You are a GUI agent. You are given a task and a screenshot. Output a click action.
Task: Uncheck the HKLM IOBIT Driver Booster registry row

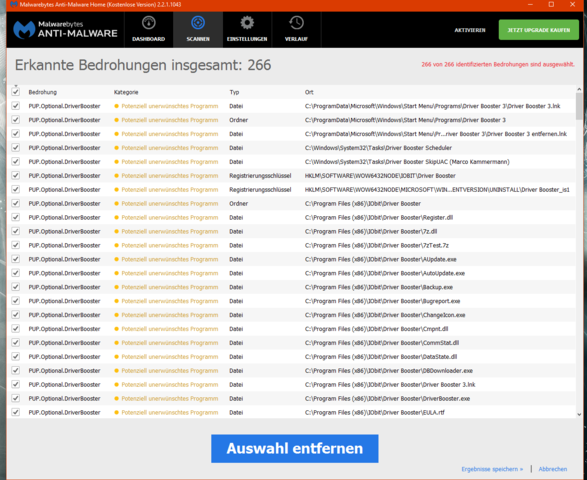(16, 175)
